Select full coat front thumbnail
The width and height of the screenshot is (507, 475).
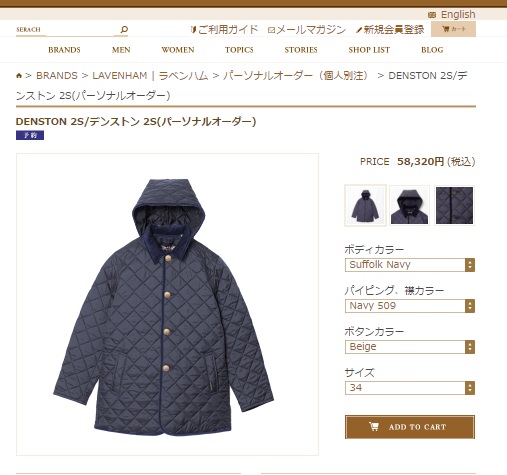click(x=365, y=205)
